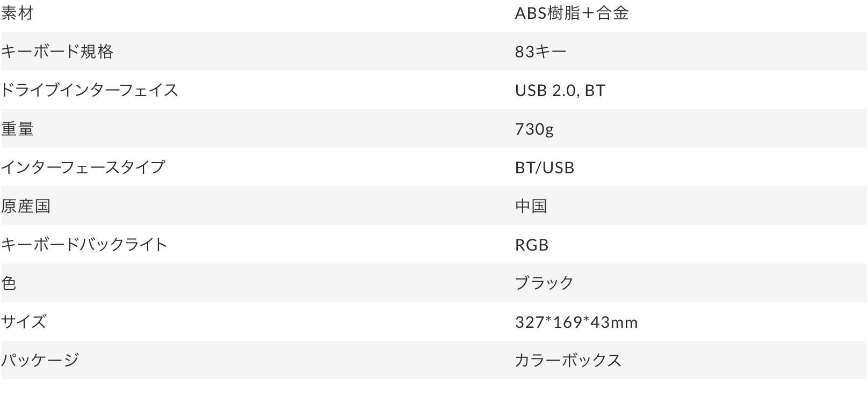Screen dimensions: 868x396
Task: Click the 730g weight value
Action: pyautogui.click(x=534, y=129)
